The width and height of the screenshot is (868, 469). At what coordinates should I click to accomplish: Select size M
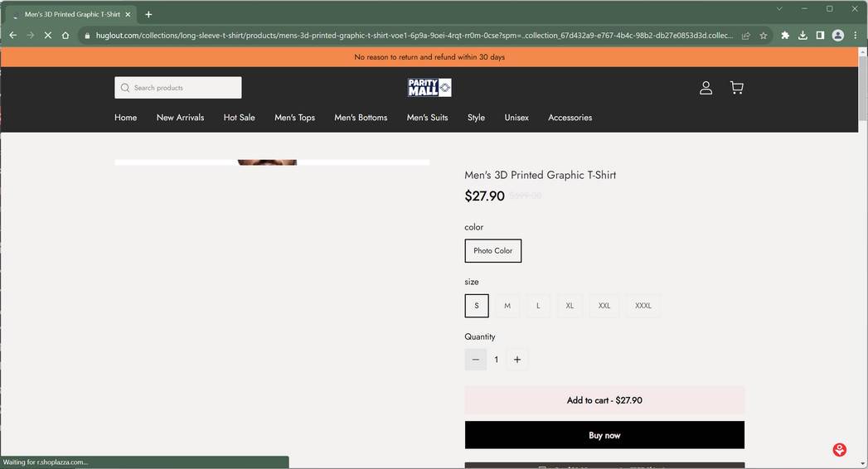(x=507, y=306)
